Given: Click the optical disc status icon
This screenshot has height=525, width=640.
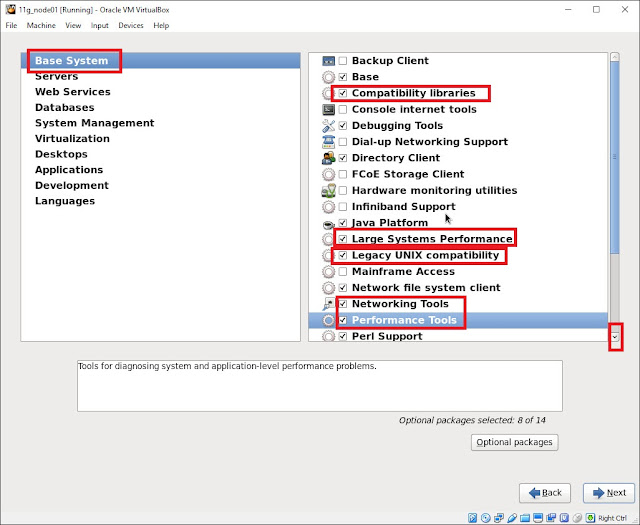Looking at the screenshot, I should (x=485, y=518).
